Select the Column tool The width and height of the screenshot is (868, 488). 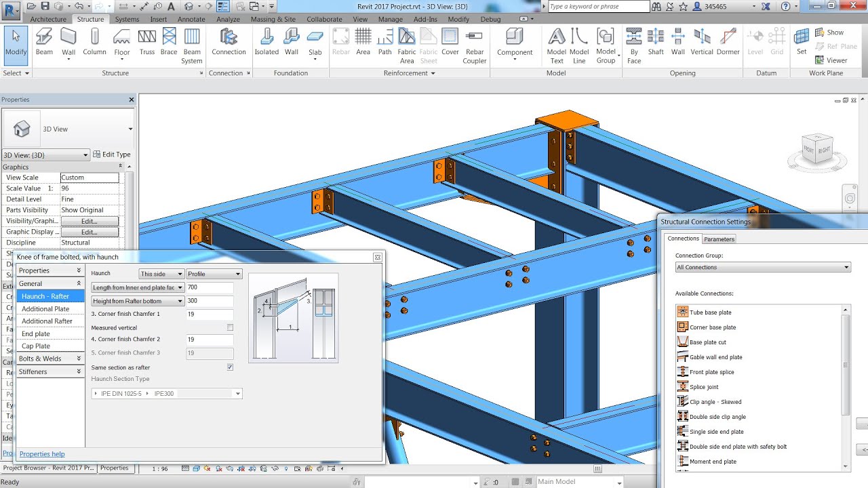click(94, 42)
